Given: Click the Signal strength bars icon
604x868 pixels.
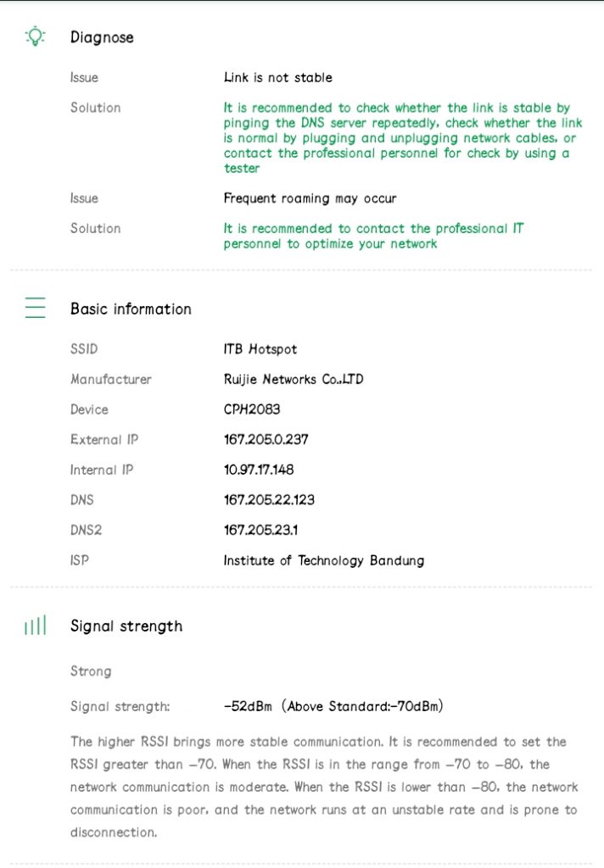Looking at the screenshot, I should tap(36, 626).
